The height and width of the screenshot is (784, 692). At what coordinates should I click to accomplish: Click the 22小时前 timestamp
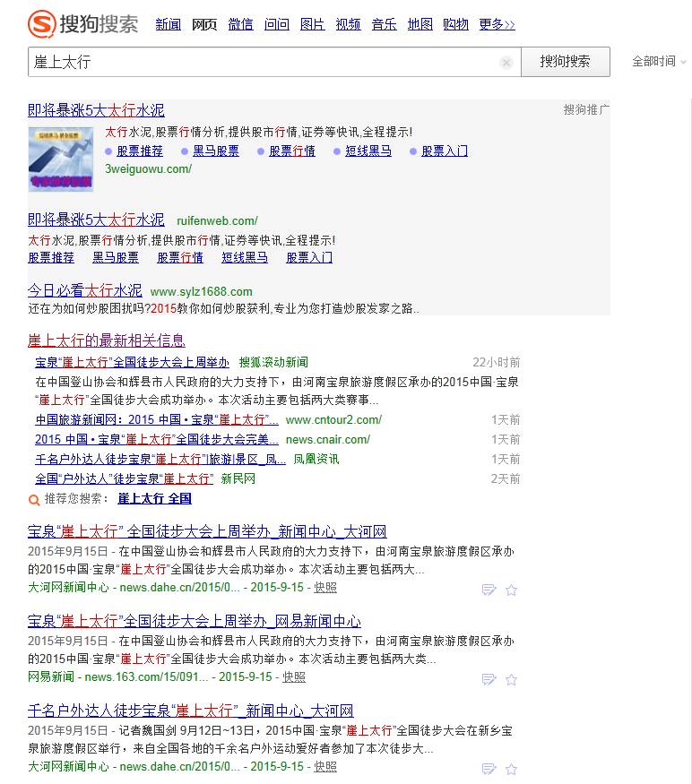point(497,363)
